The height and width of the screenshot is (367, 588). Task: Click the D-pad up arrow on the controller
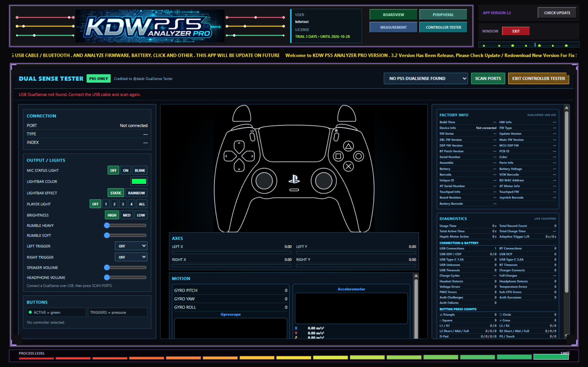(239, 146)
